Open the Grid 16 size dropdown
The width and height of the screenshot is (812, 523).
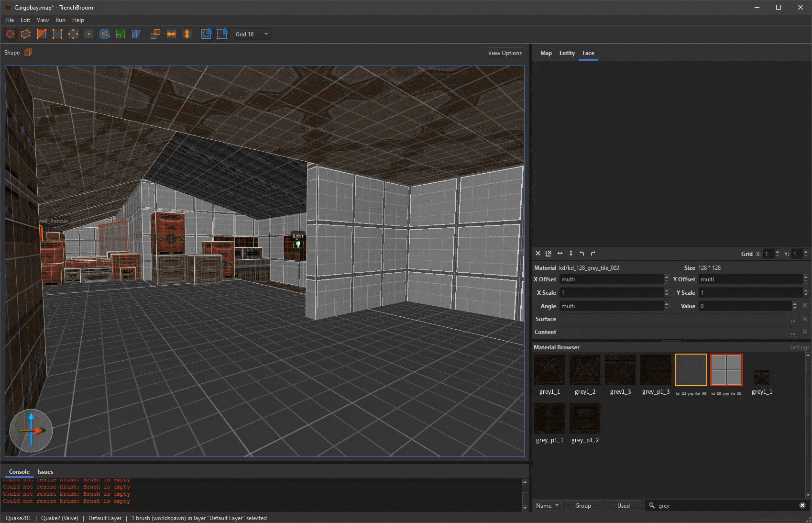(x=252, y=34)
